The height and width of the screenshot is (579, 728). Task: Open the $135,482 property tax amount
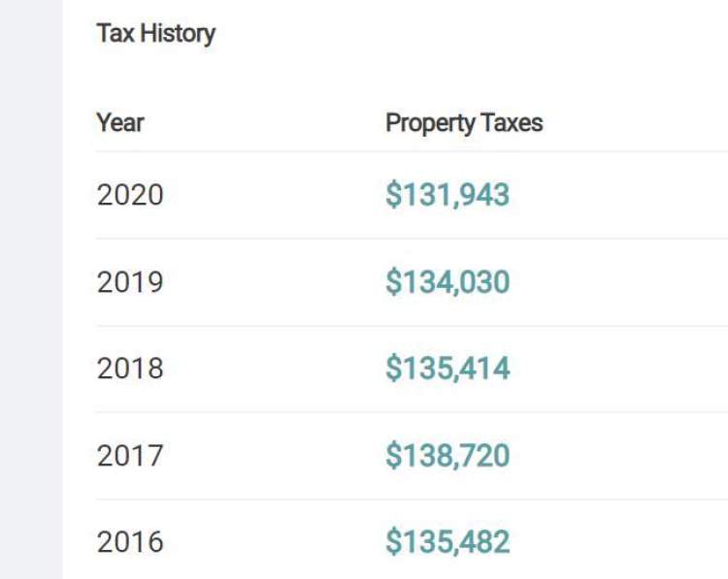(447, 541)
